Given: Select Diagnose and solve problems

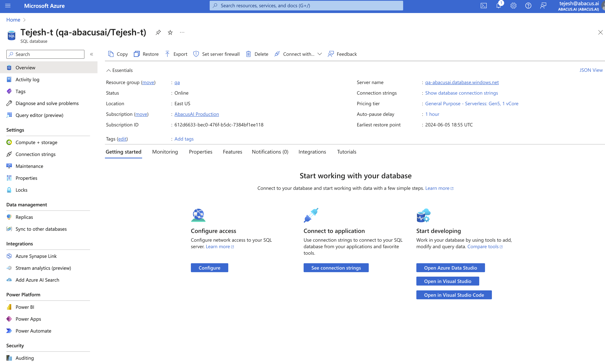Looking at the screenshot, I should (47, 103).
